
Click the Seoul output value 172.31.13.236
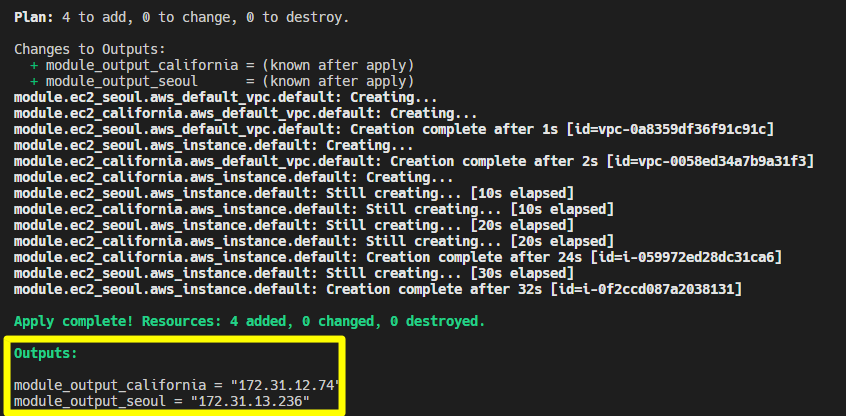(250, 401)
